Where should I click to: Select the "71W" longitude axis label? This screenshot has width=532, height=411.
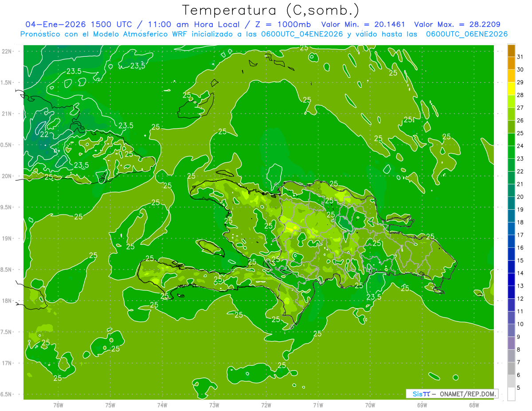click(318, 405)
